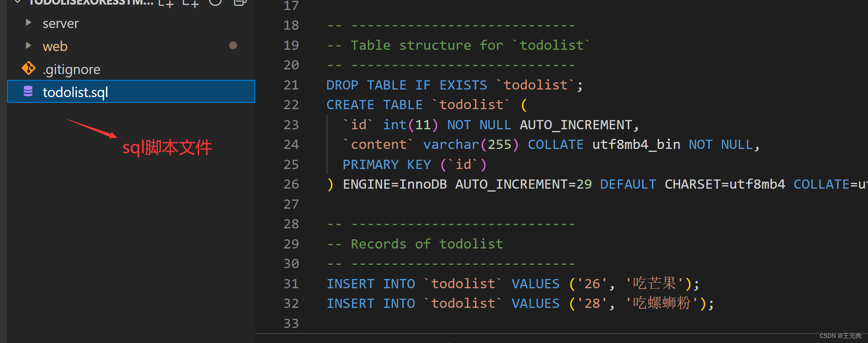868x343 pixels.
Task: Click line number 26 in gutter
Action: (x=291, y=184)
